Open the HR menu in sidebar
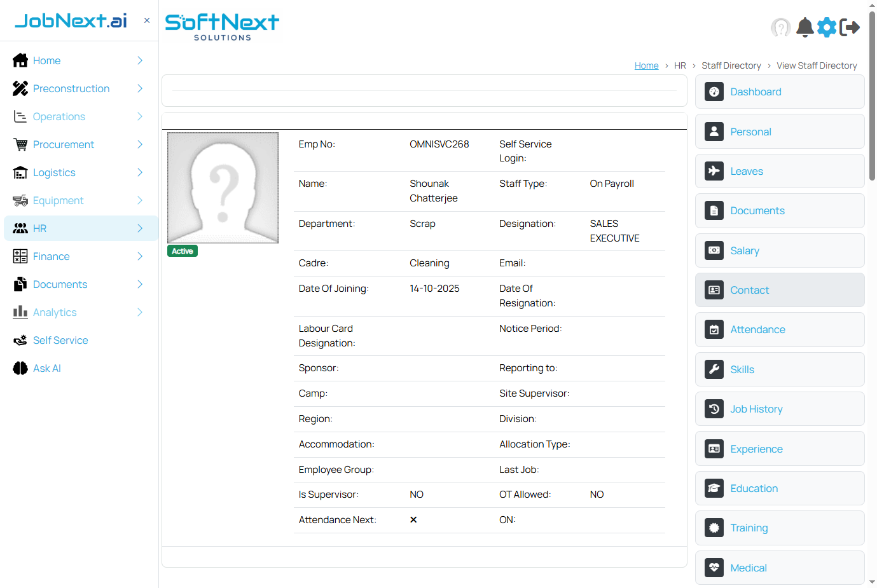Image resolution: width=877 pixels, height=588 pixels. pyautogui.click(x=41, y=228)
